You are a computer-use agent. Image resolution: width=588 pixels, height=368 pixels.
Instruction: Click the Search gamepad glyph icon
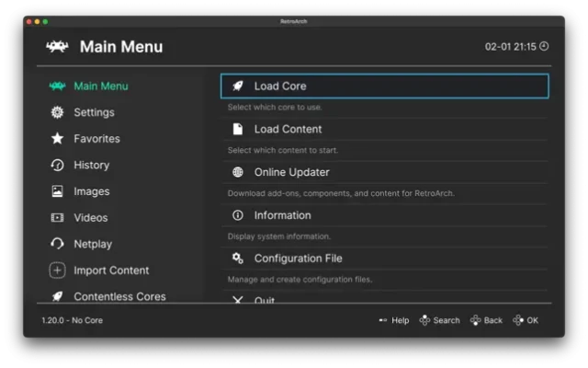(424, 320)
